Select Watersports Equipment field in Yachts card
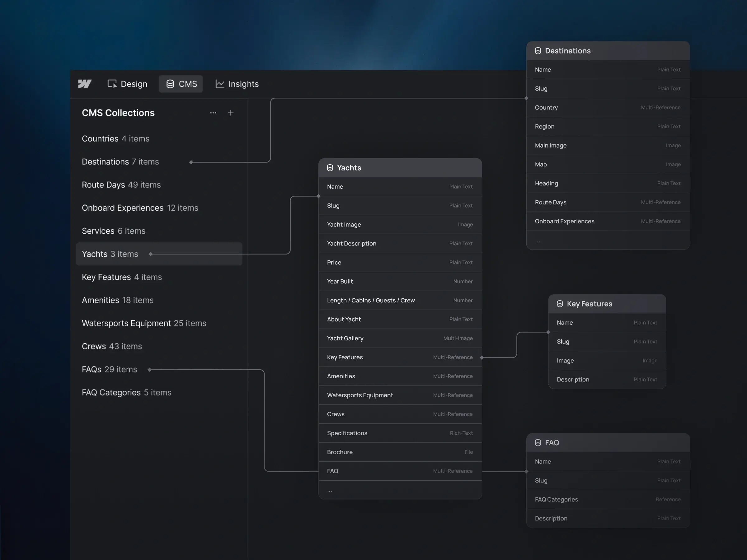Viewport: 747px width, 560px height. click(x=400, y=395)
